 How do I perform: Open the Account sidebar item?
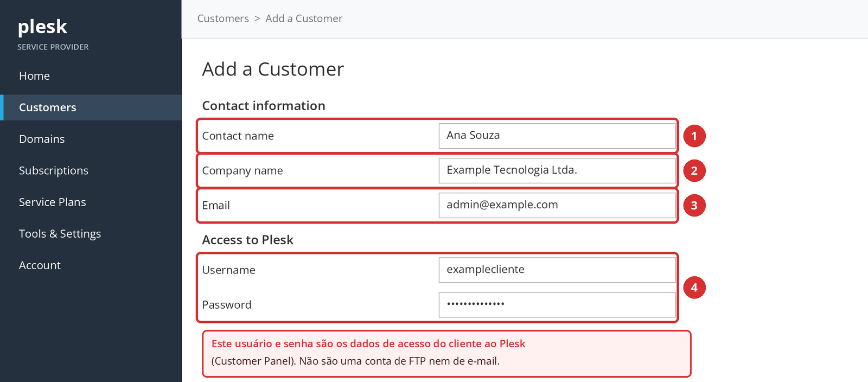pos(91,265)
